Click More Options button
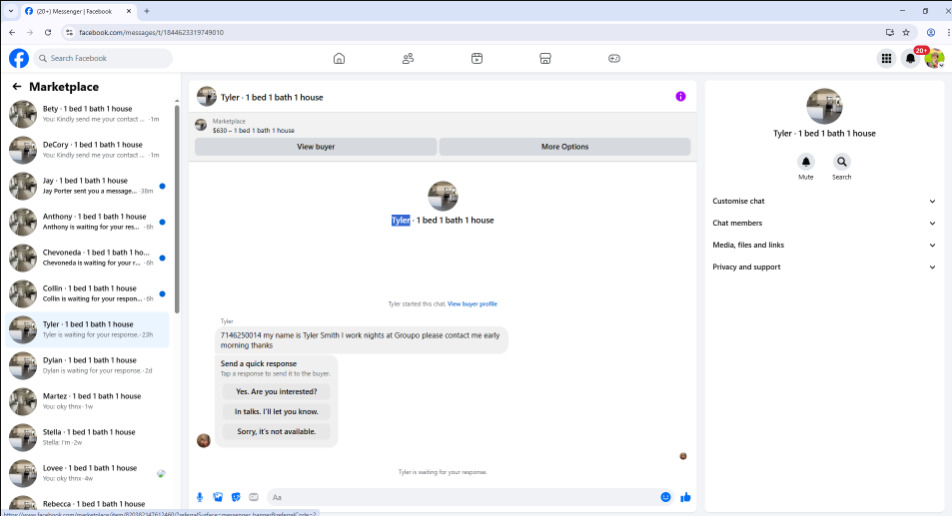Screen dimensions: 952x516 coord(565,146)
